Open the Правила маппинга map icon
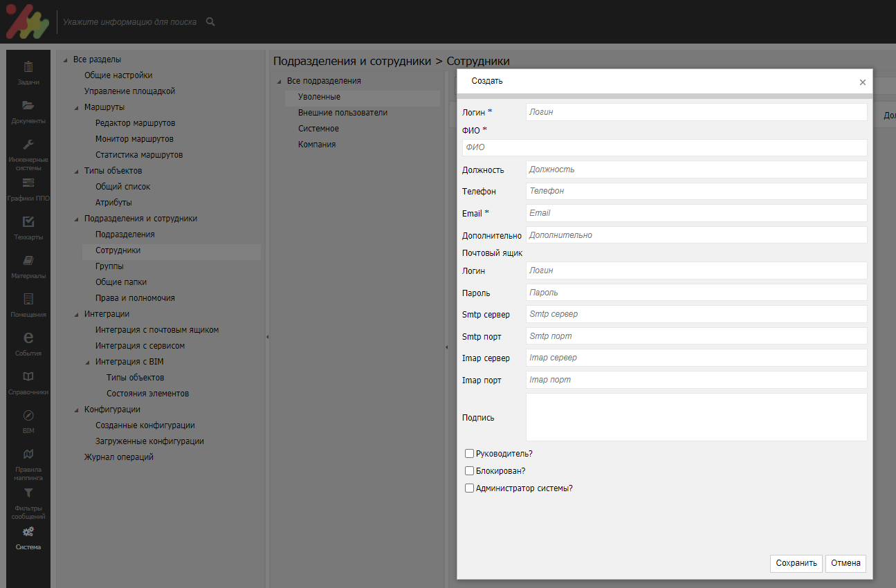Image resolution: width=896 pixels, height=588 pixels. [28, 454]
